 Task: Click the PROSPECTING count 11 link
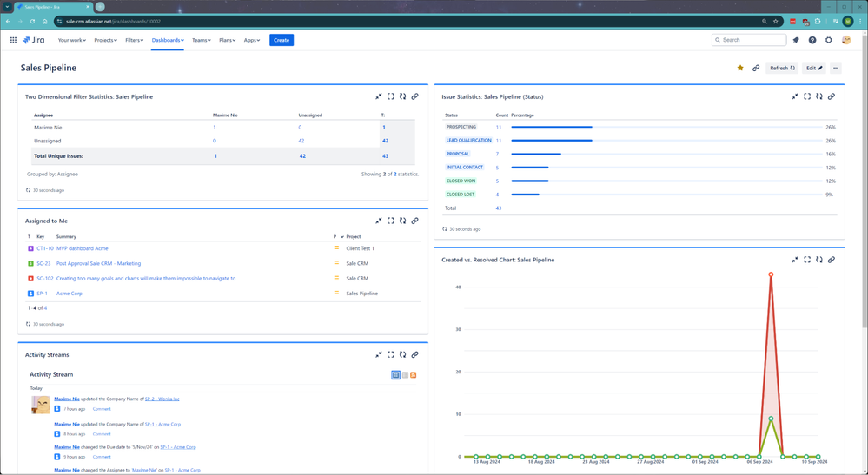coord(498,127)
